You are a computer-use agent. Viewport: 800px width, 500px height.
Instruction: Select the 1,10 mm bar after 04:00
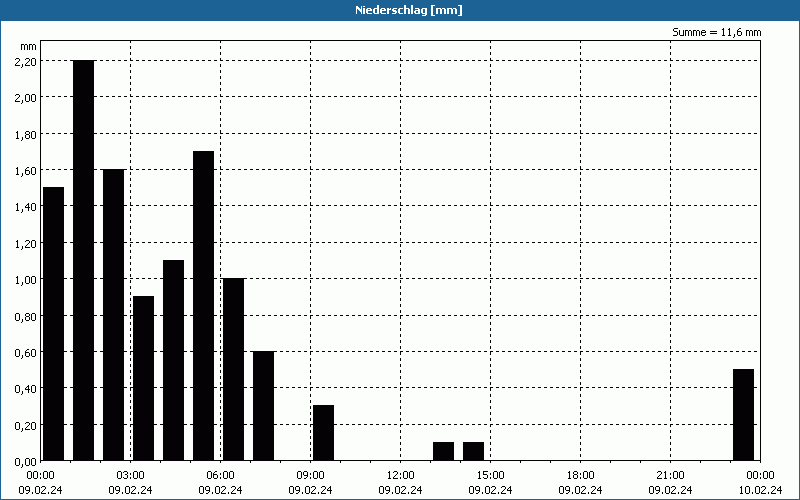click(x=173, y=360)
